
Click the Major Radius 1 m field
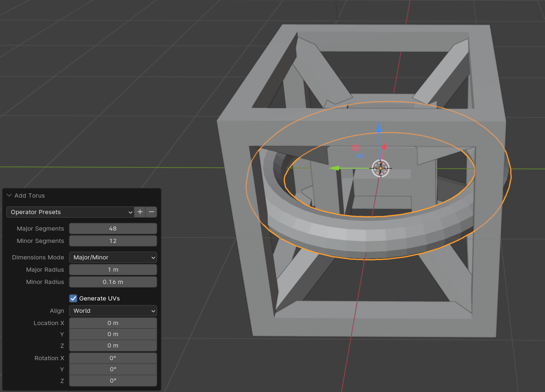[x=113, y=270]
